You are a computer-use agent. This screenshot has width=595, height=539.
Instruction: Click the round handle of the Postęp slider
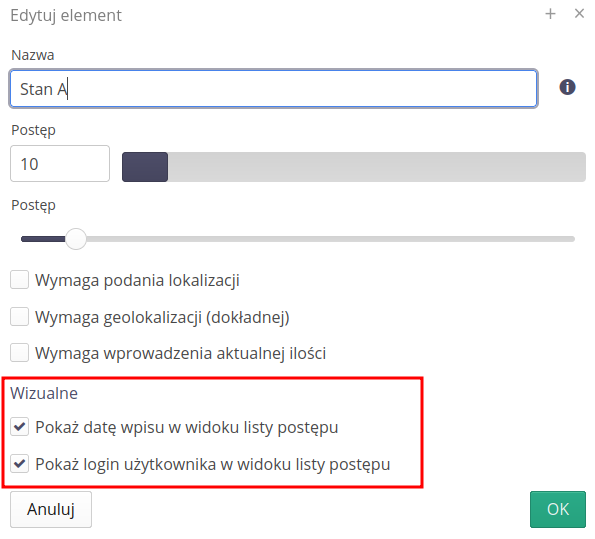coord(76,239)
